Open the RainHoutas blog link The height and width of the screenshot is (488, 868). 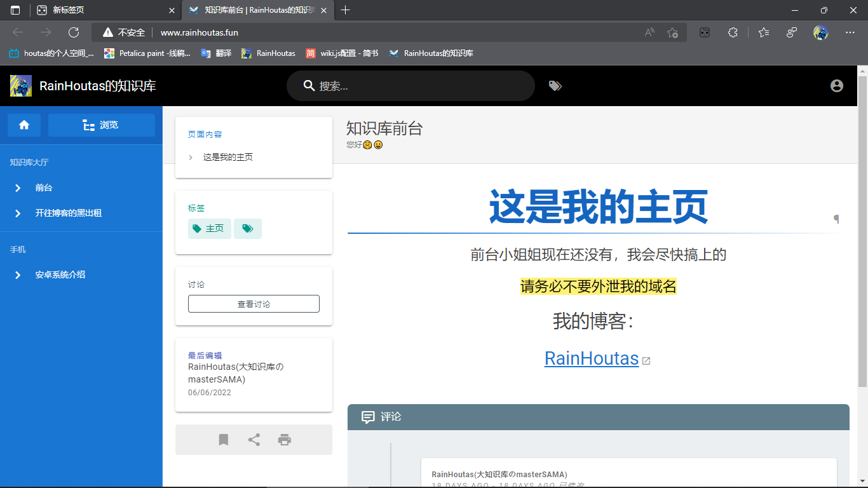point(592,358)
